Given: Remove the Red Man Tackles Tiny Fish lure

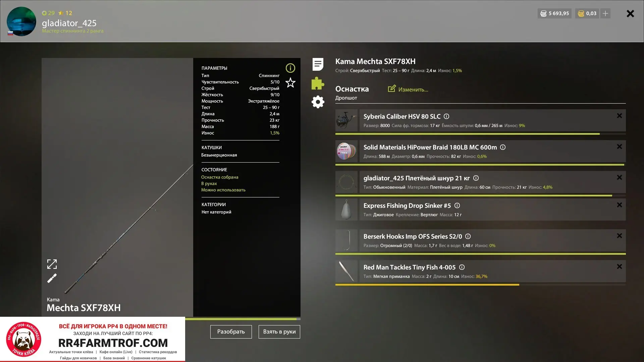Looking at the screenshot, I should pyautogui.click(x=619, y=266).
